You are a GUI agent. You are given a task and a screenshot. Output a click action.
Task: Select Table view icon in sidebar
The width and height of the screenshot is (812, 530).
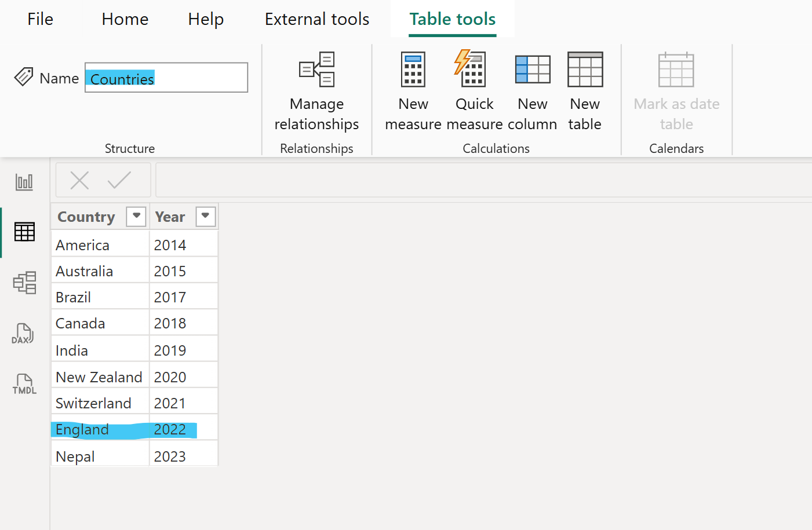[24, 232]
